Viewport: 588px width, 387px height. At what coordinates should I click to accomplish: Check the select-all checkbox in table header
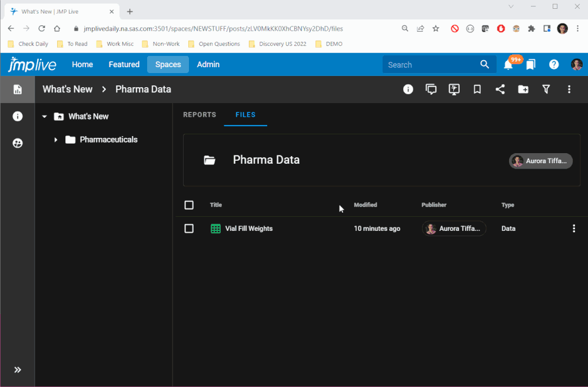(189, 205)
